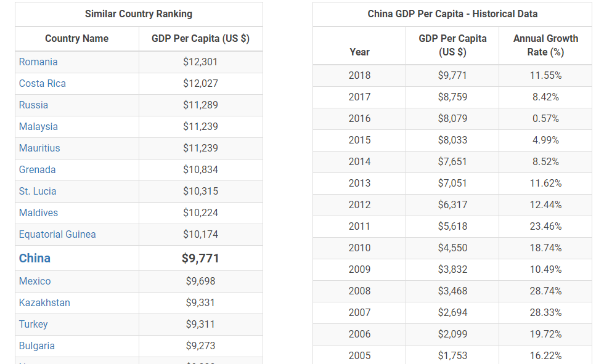Open the Mexico country link
The height and width of the screenshot is (364, 604).
click(35, 281)
